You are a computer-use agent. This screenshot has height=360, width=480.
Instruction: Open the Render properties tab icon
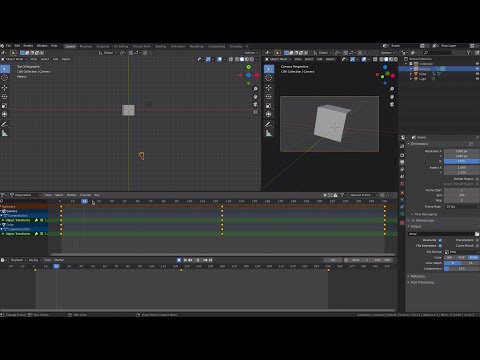[402, 155]
